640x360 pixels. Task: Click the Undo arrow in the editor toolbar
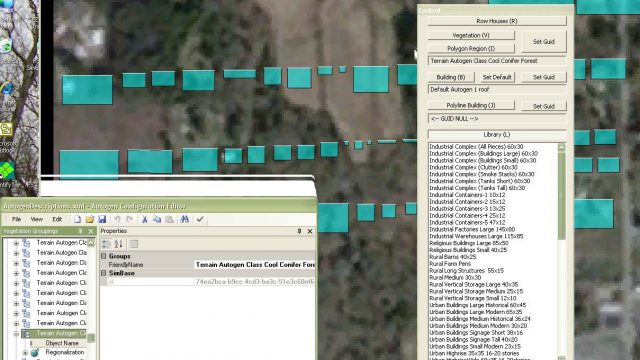(117, 220)
